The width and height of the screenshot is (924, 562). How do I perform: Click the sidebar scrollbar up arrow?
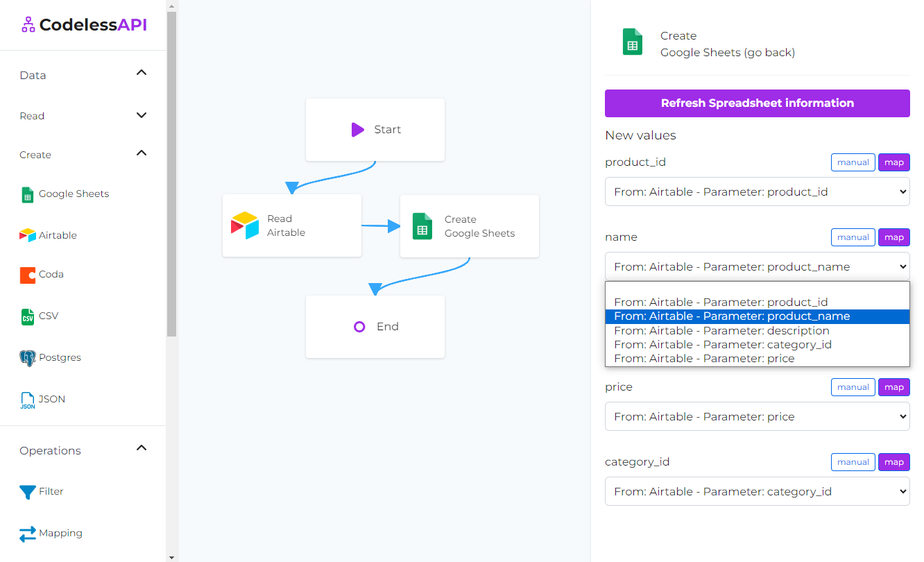pyautogui.click(x=171, y=5)
